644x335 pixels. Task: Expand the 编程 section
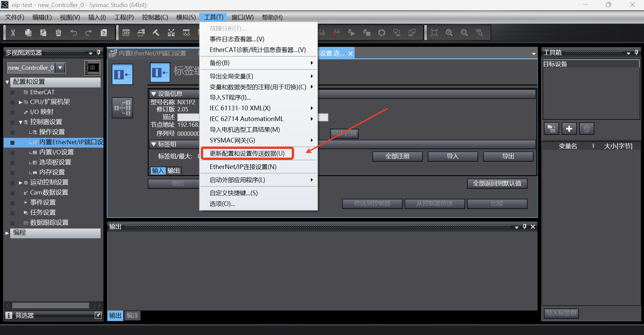(7, 233)
